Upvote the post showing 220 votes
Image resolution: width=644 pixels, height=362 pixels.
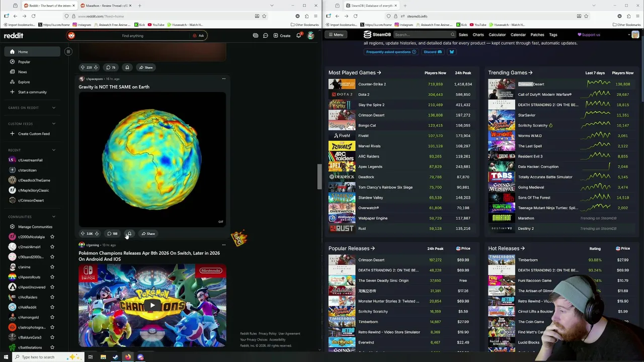(x=83, y=67)
